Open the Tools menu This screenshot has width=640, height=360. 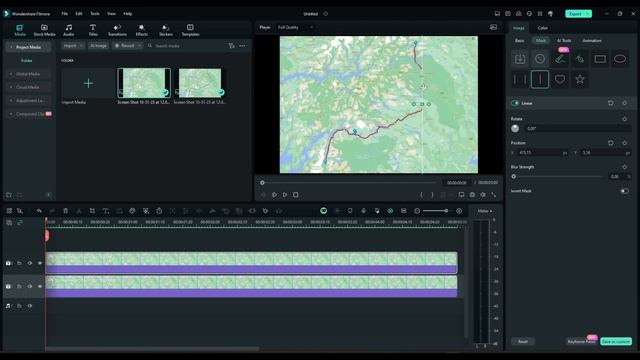[95, 13]
